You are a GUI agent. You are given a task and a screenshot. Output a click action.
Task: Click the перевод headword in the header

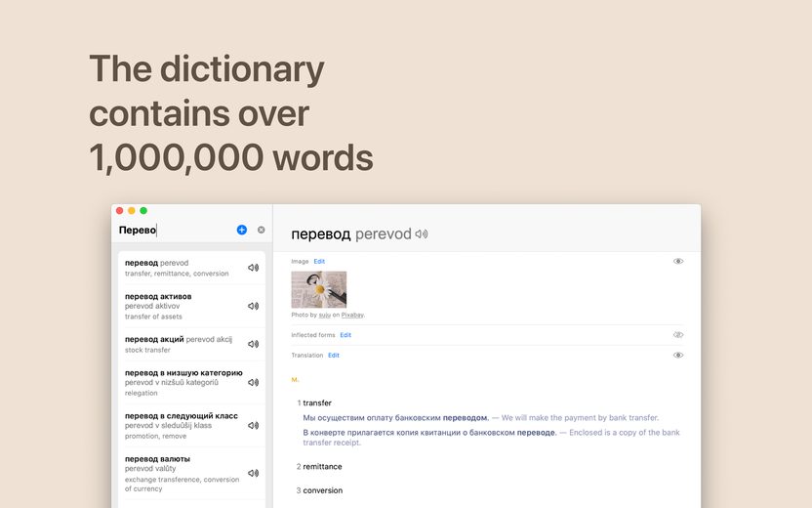pyautogui.click(x=321, y=234)
